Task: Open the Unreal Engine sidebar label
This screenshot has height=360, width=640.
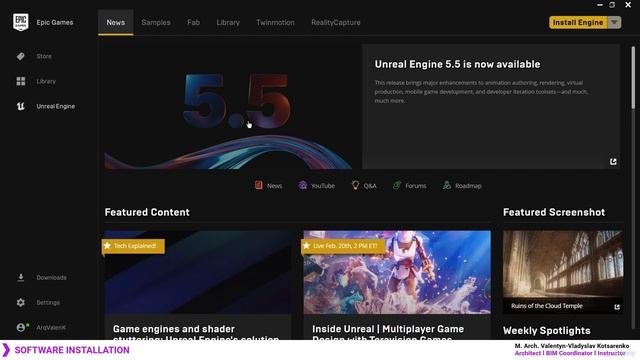Action: pyautogui.click(x=56, y=106)
